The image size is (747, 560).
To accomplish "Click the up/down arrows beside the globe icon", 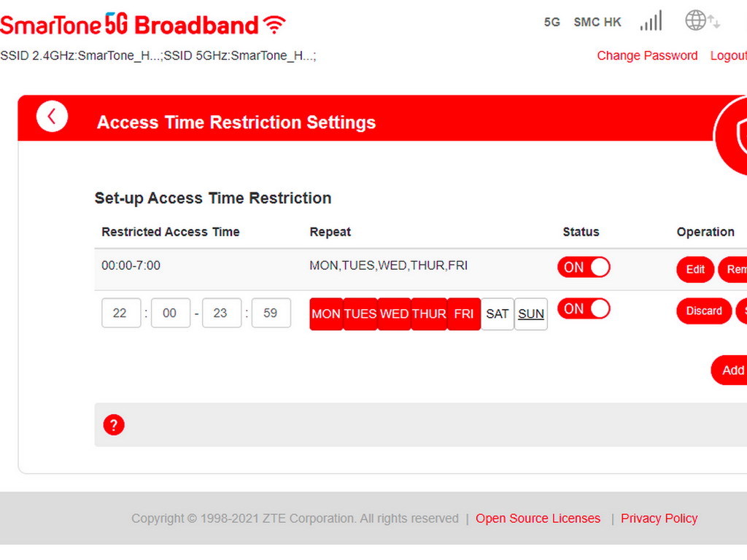I will click(713, 20).
